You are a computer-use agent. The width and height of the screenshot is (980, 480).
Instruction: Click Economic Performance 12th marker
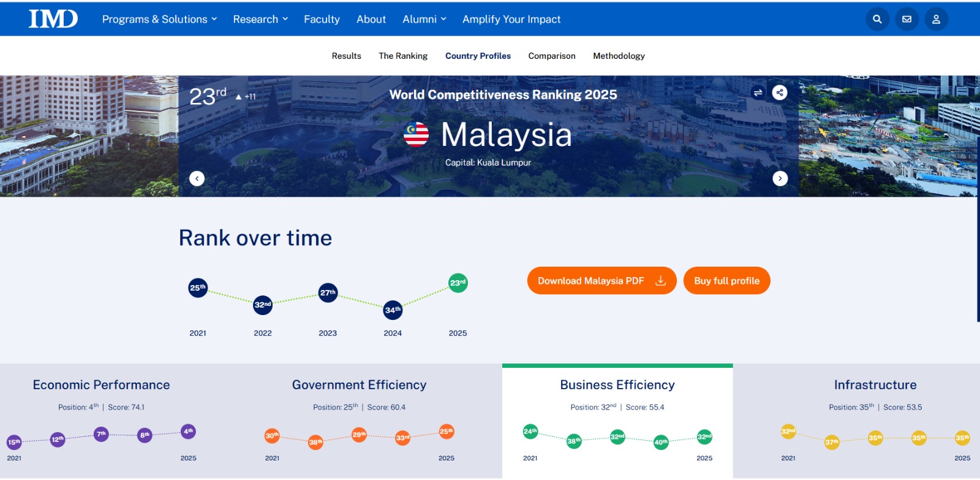click(x=58, y=440)
